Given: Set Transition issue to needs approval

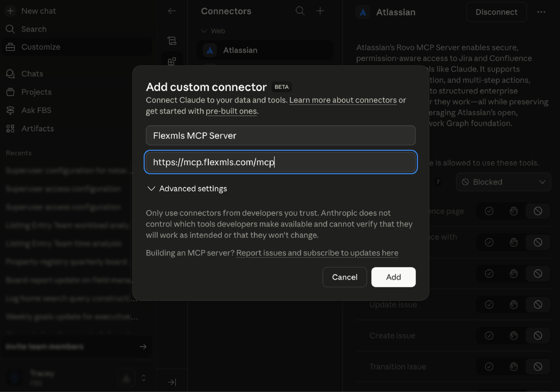Looking at the screenshot, I should pyautogui.click(x=514, y=367).
